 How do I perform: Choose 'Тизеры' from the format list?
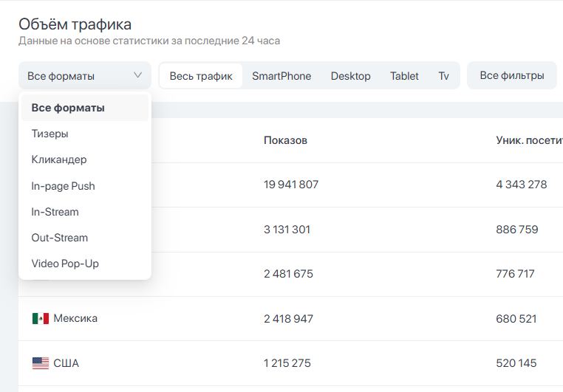[x=50, y=134]
